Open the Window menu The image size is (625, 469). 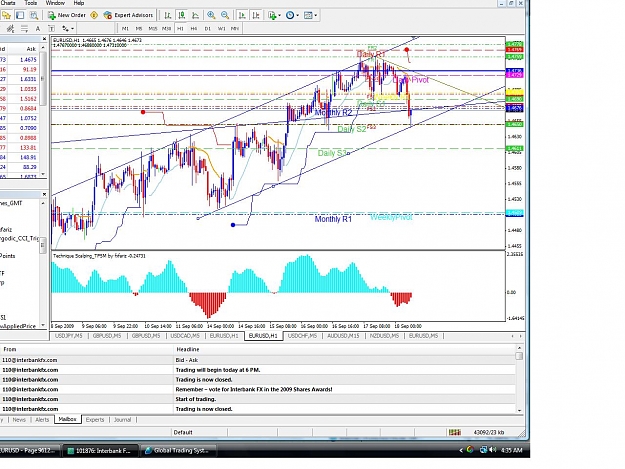[x=55, y=3]
